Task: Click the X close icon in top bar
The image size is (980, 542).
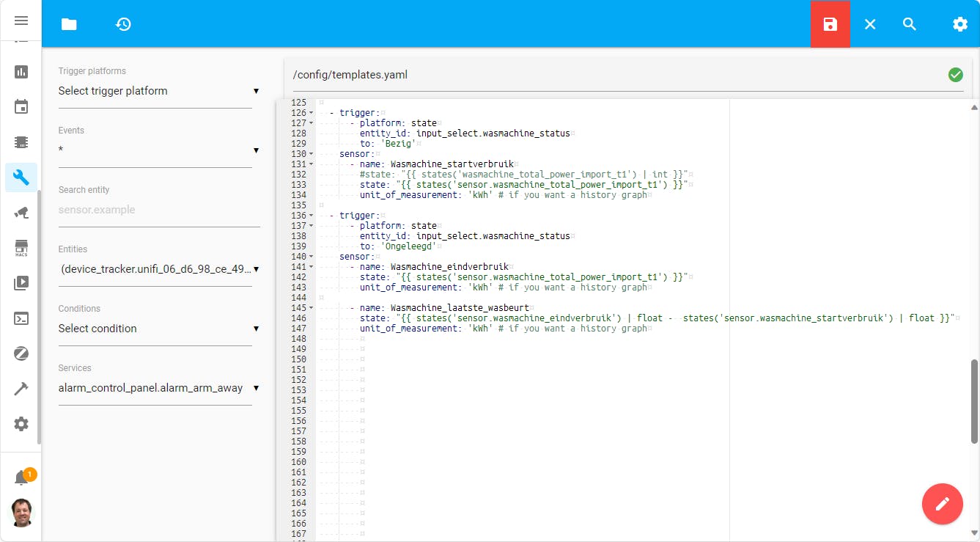Action: coord(870,24)
